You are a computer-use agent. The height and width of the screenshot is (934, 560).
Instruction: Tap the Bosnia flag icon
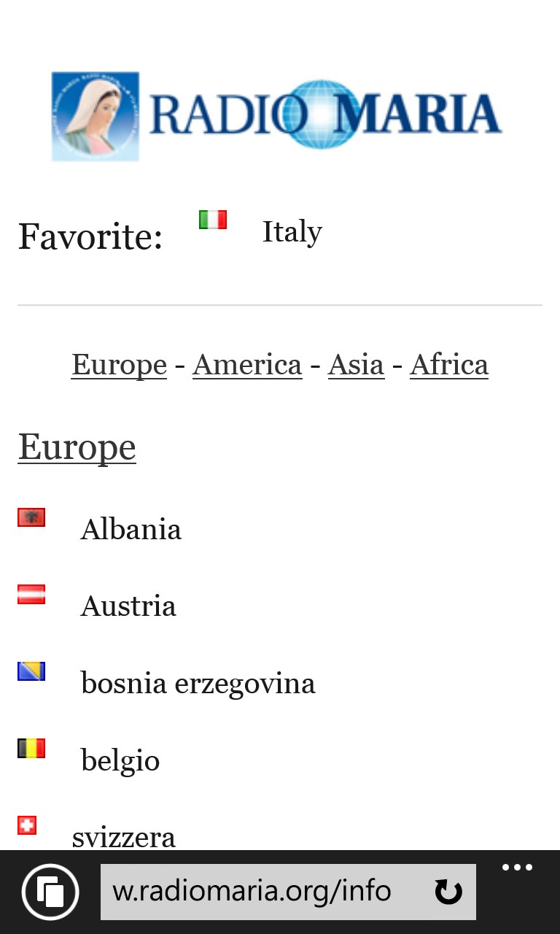coord(31,671)
